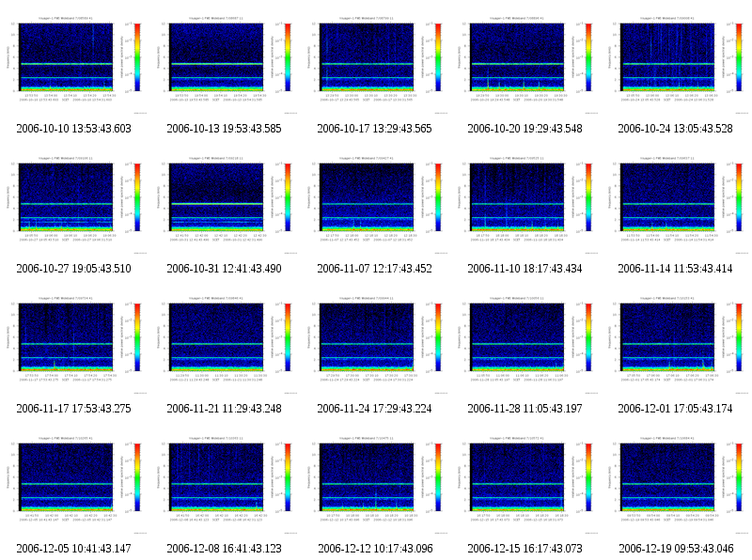The width and height of the screenshot is (752, 560).
Task: Open the spectrogram thumbnail for 2006-10-24 13:05:43.528
Action: 678,64
